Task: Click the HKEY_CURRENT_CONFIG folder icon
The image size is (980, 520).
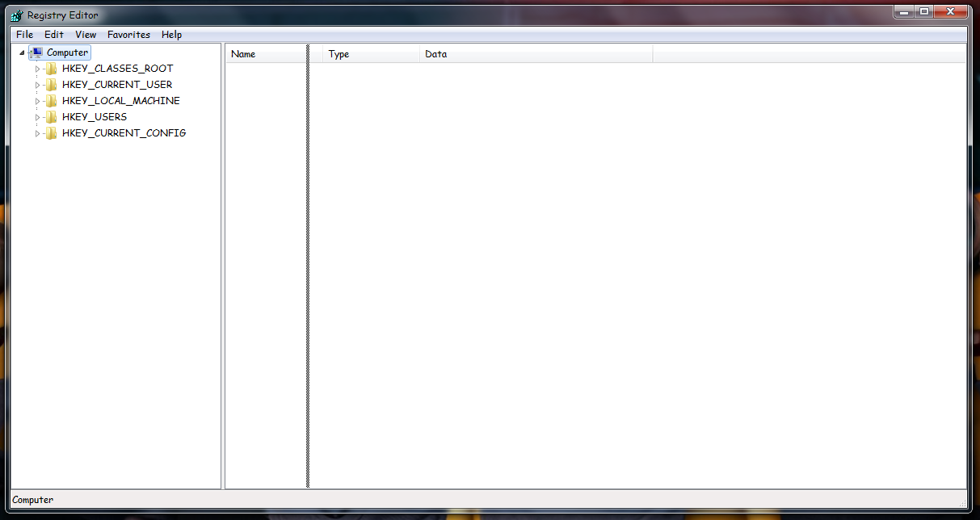Action: (52, 133)
